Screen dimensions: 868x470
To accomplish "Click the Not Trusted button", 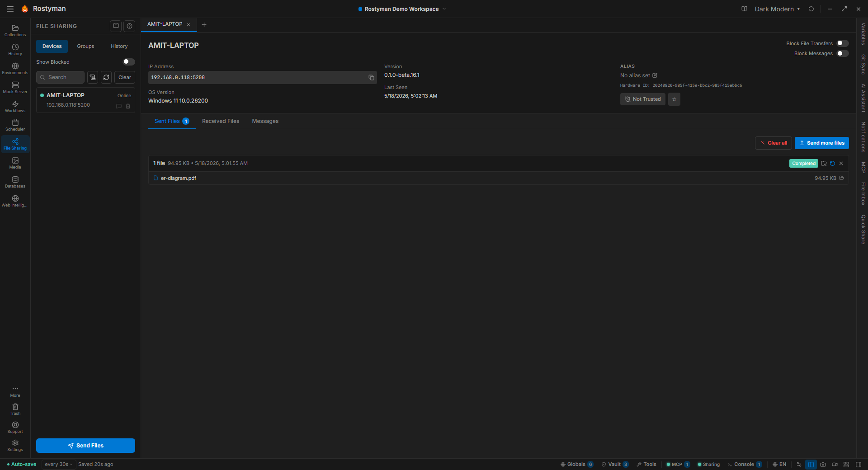I will point(642,99).
